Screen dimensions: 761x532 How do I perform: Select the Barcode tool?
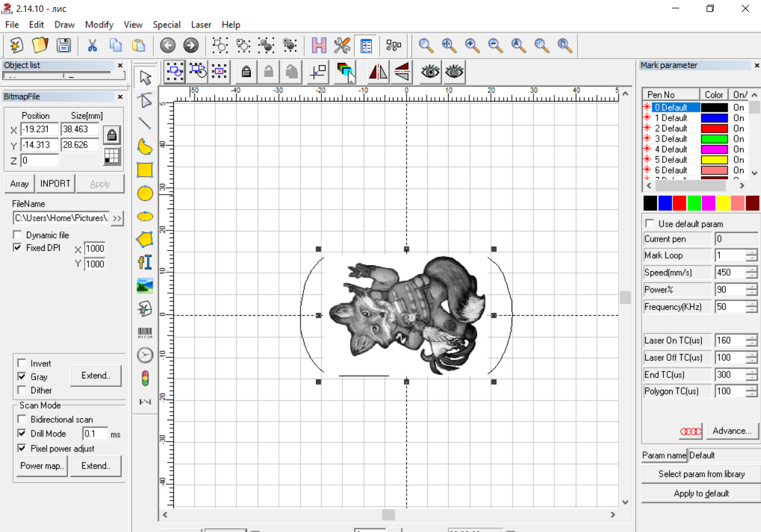click(x=145, y=333)
